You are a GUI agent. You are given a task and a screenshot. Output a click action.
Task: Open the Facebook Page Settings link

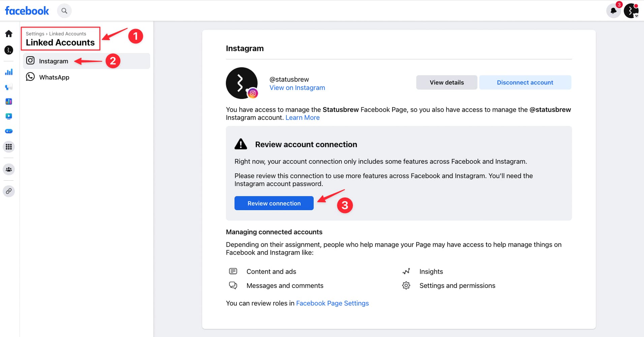pos(332,303)
